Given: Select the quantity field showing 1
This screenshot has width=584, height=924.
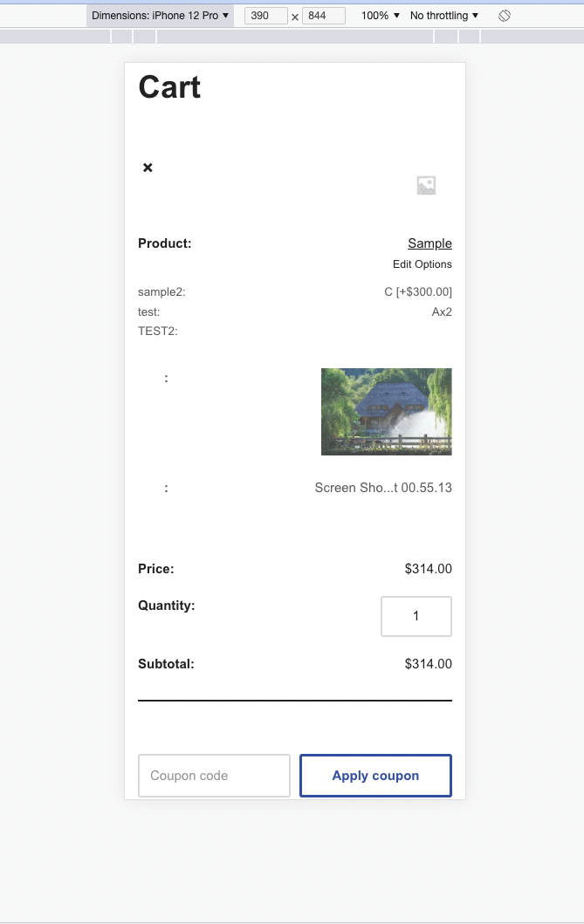Looking at the screenshot, I should click(416, 616).
